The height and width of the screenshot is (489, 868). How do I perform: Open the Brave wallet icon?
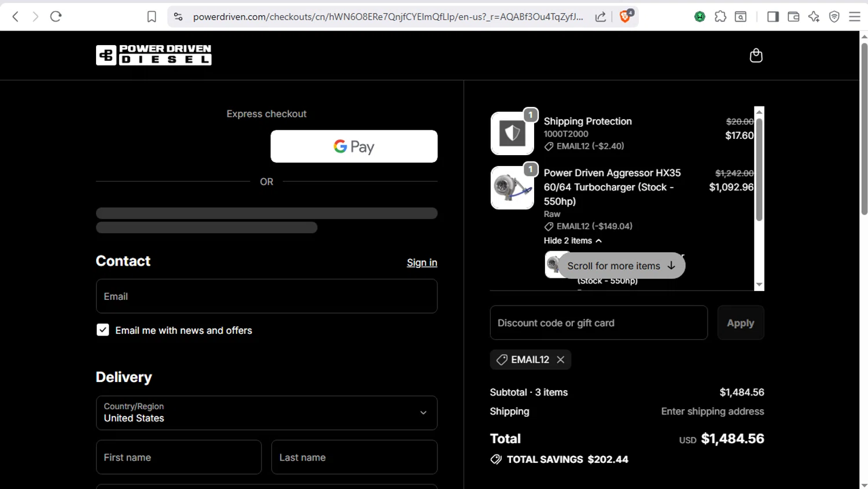(793, 17)
